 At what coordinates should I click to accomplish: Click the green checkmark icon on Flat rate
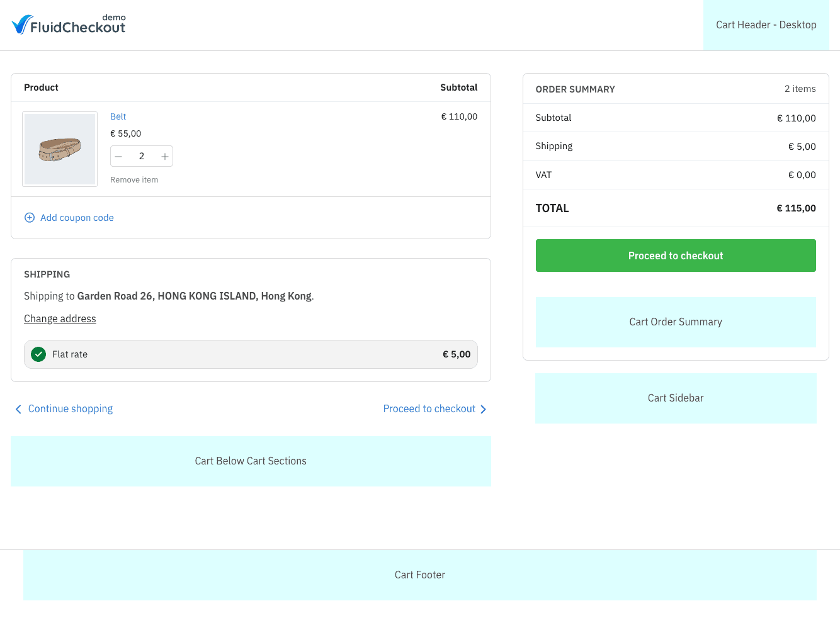click(x=38, y=354)
